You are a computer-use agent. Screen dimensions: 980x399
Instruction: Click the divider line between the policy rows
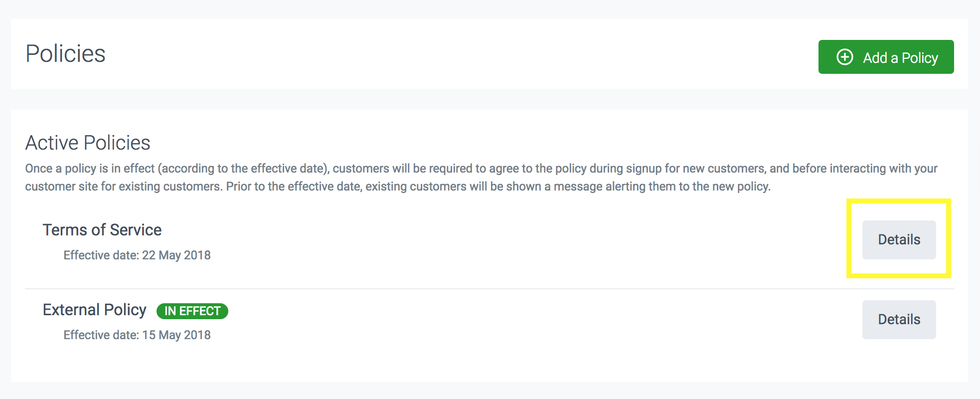pyautogui.click(x=449, y=289)
